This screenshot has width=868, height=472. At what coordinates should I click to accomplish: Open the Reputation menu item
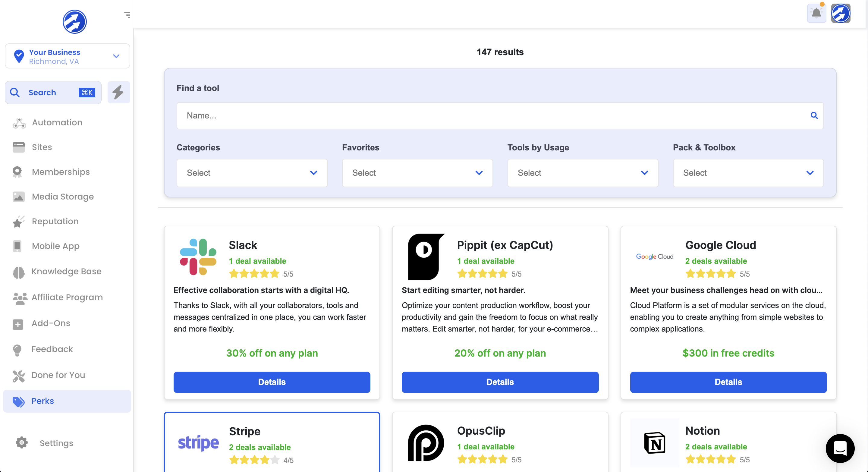click(x=55, y=221)
